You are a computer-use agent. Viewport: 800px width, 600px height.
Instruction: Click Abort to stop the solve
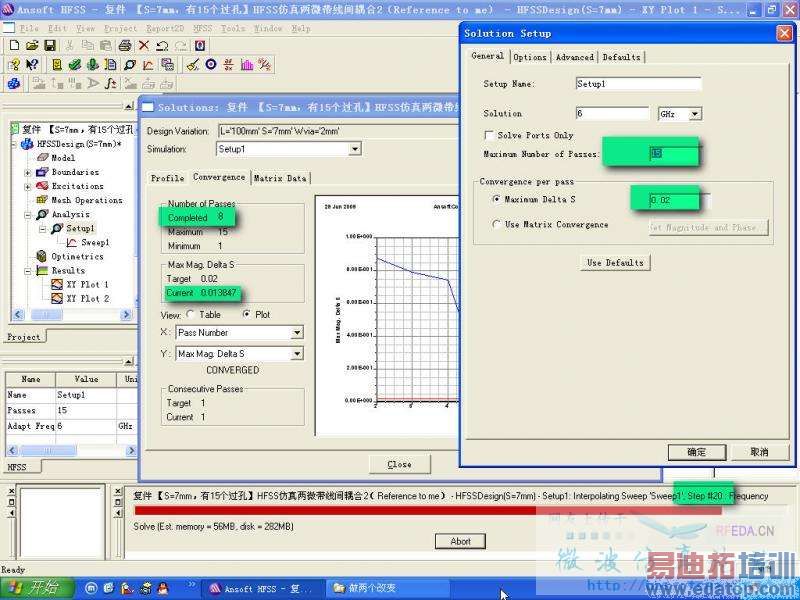tap(460, 541)
